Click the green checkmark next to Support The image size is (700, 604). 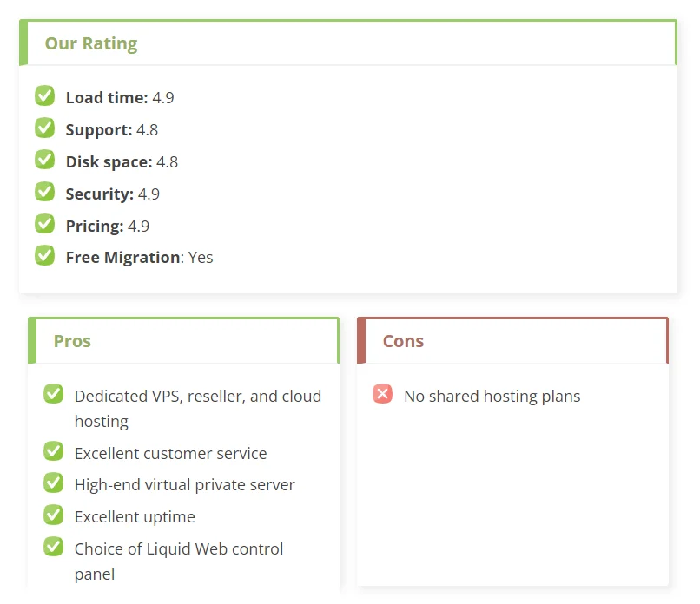click(44, 128)
